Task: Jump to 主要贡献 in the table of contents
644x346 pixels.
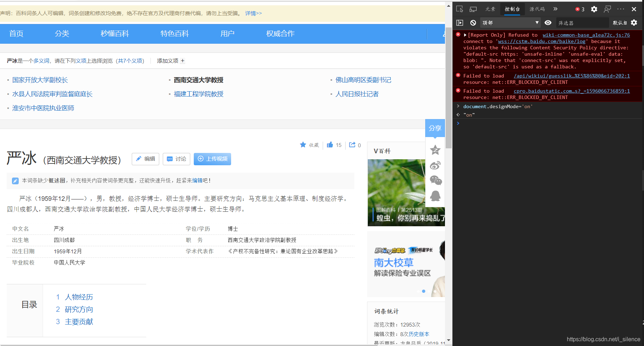Action: point(79,322)
